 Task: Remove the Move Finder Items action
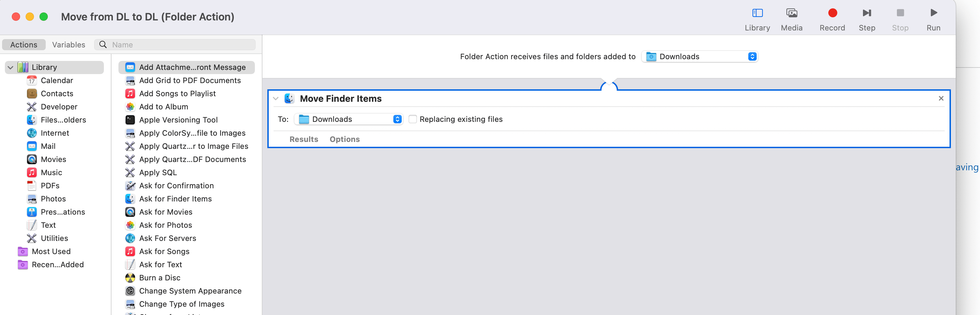click(x=941, y=98)
